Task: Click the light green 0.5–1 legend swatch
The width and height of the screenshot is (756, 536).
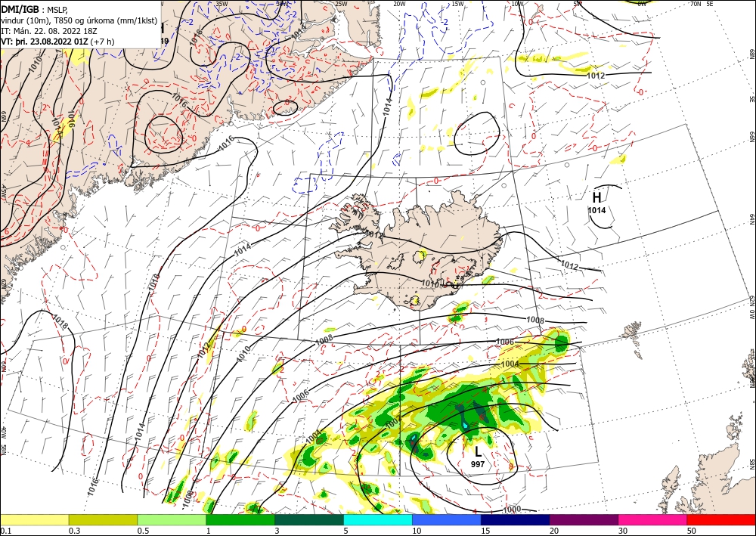Action: 172,519
